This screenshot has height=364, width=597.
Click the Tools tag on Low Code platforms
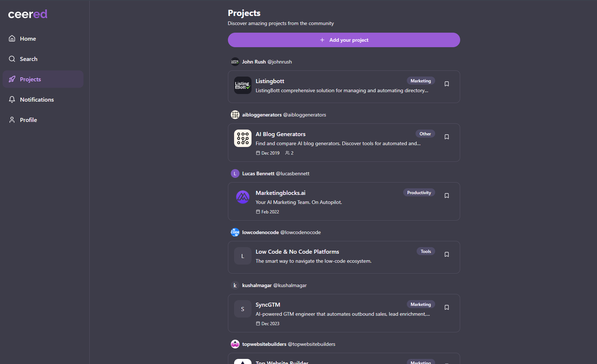click(425, 251)
